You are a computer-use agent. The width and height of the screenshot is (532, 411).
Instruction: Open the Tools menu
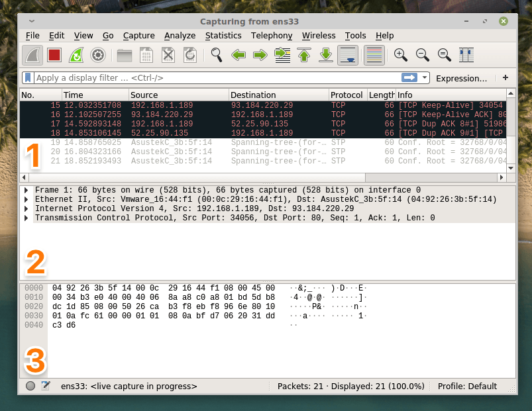click(x=355, y=36)
